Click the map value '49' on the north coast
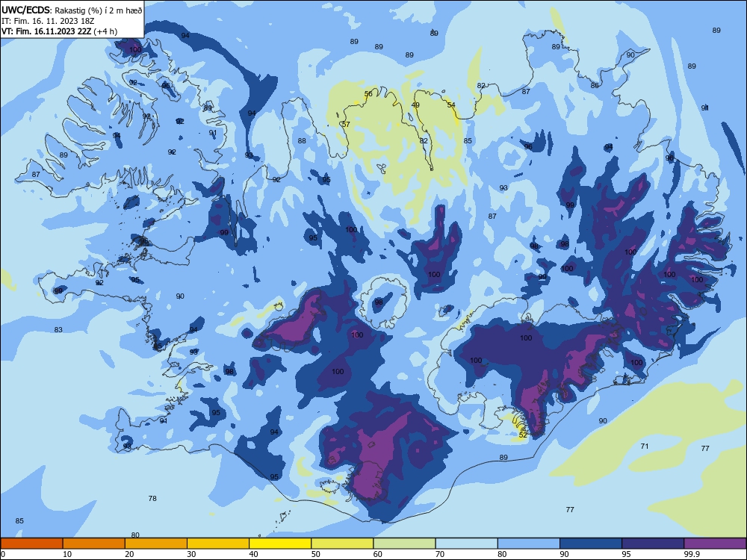The image size is (747, 560). coord(415,105)
